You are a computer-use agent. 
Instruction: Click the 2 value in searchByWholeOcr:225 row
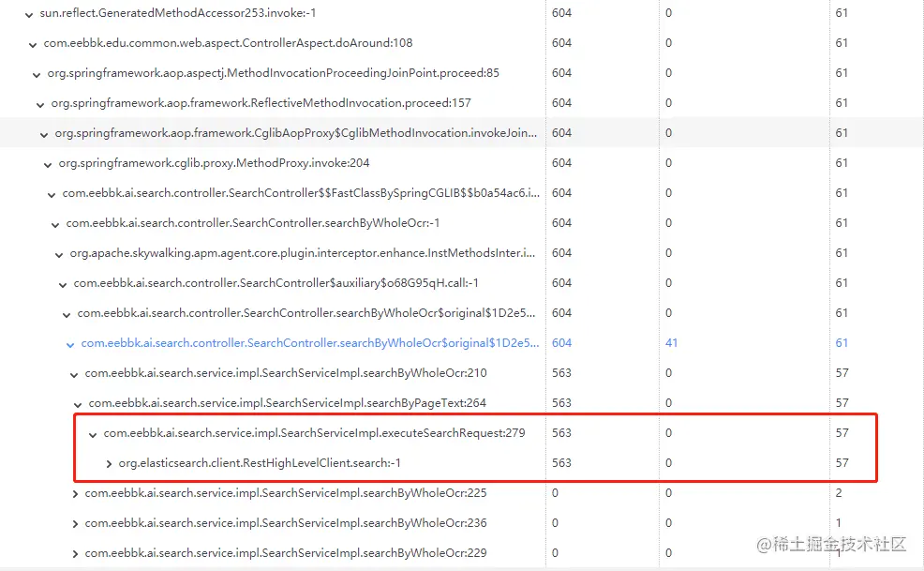click(x=839, y=493)
